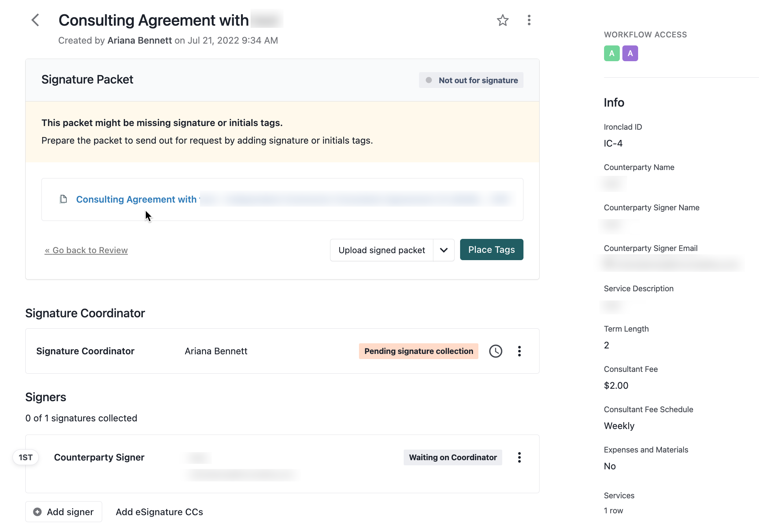This screenshot has height=532, width=759.
Task: Expand the Upload signed packet dropdown chevron
Action: [444, 250]
